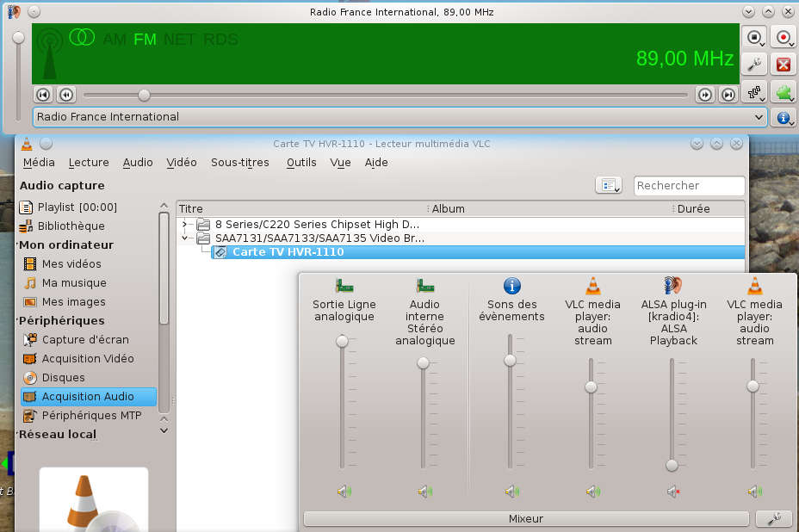This screenshot has height=532, width=799.
Task: Mute the Sons des évènements channel
Action: tap(511, 492)
